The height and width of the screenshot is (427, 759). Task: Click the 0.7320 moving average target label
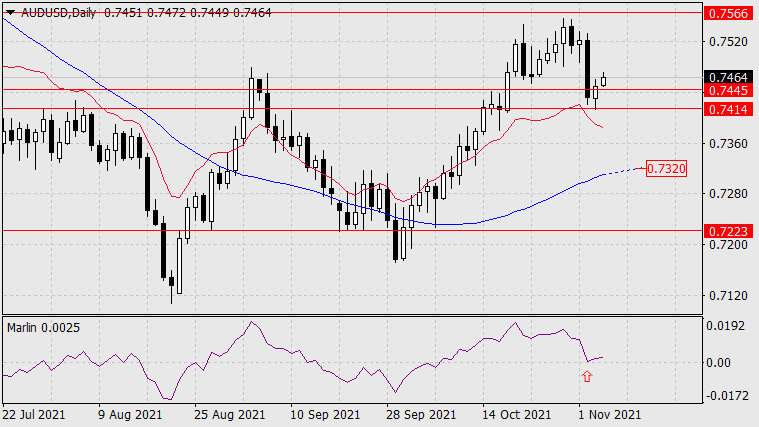(666, 168)
